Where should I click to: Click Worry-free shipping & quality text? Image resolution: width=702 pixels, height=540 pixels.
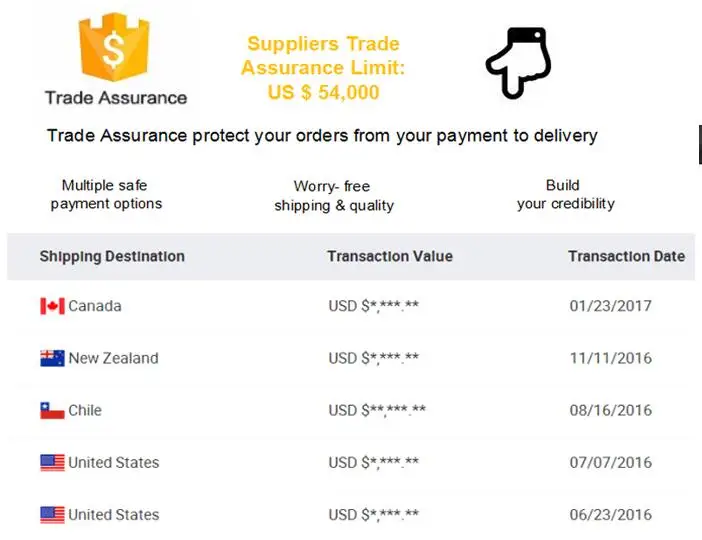[334, 196]
